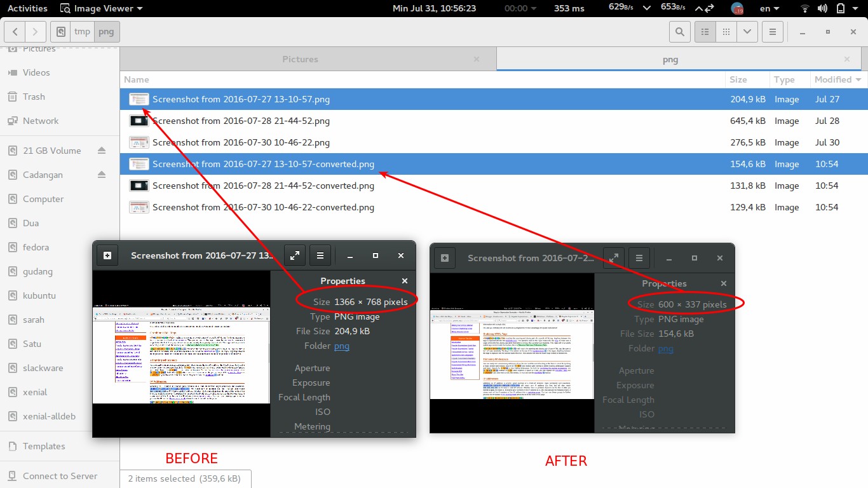The height and width of the screenshot is (488, 868).
Task: Toggle fullscreen in BEFORE image viewer
Action: coord(295,255)
